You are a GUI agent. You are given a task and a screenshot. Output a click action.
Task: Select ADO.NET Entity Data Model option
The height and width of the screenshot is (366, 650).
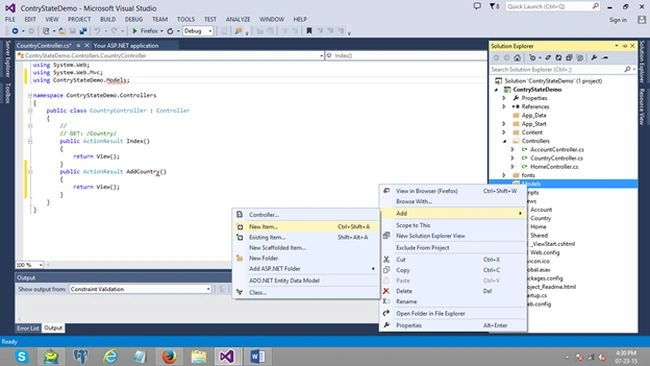[306, 281]
